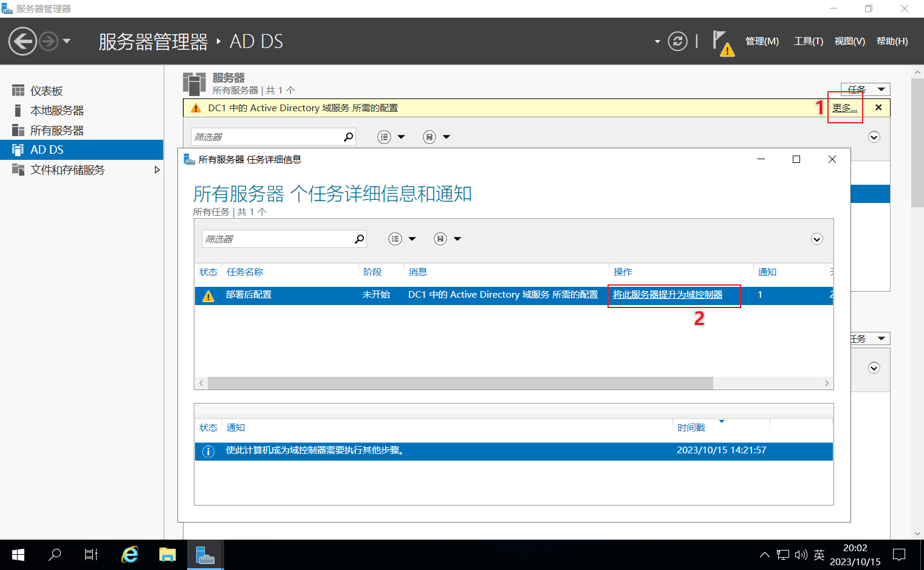924x570 pixels.
Task: Click right arrow of dialog horizontal scrollbar
Action: click(x=827, y=383)
